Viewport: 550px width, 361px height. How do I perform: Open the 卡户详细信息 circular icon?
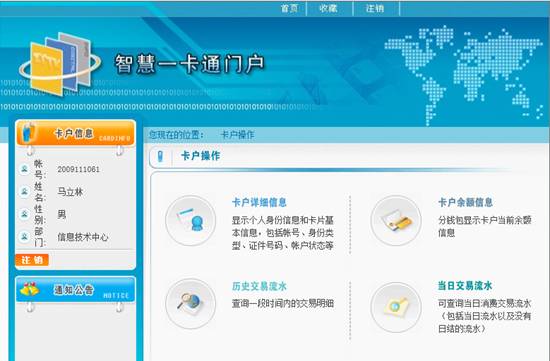pos(190,221)
